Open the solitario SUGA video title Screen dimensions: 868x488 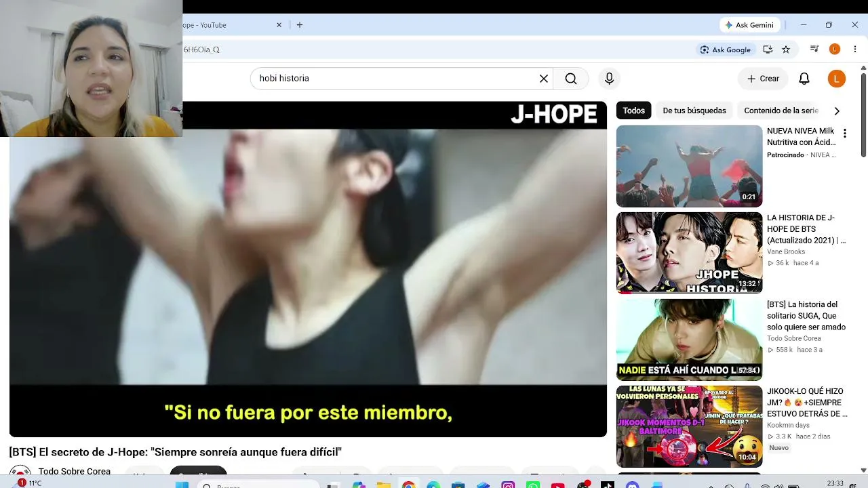[806, 316]
